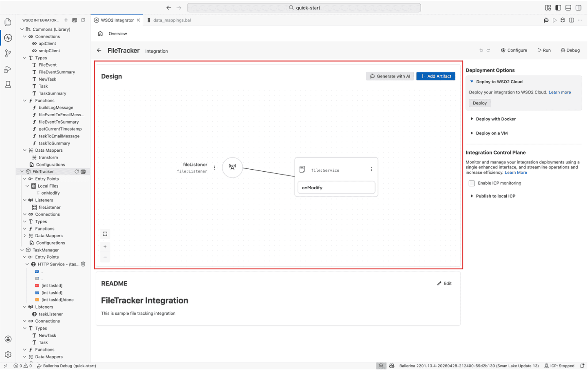Open the fileListener node options menu

coord(214,168)
